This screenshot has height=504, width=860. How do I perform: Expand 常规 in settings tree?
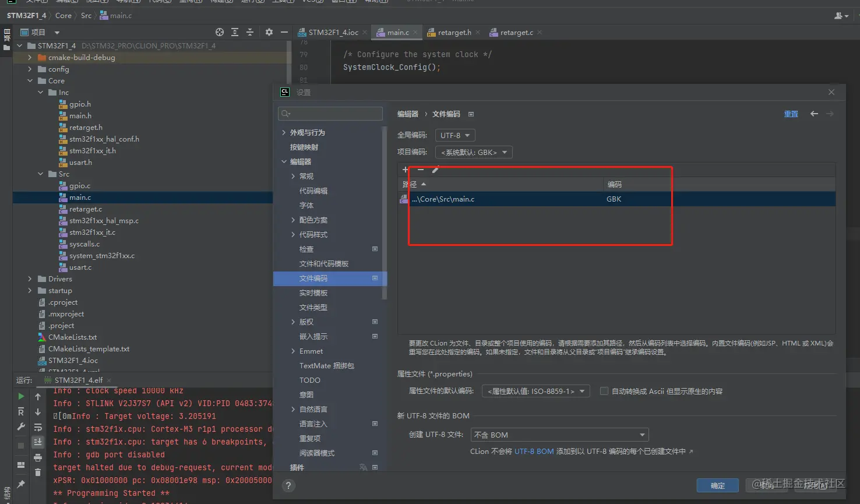[293, 177]
